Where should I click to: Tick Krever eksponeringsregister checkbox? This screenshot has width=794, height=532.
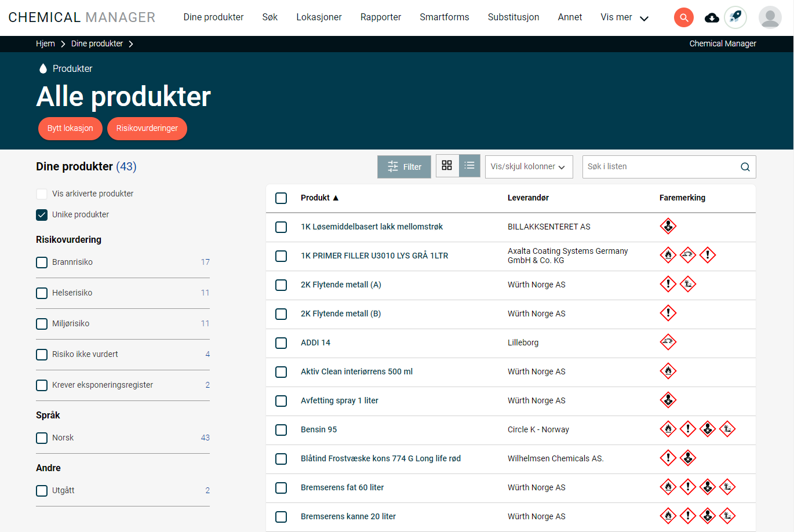point(42,385)
